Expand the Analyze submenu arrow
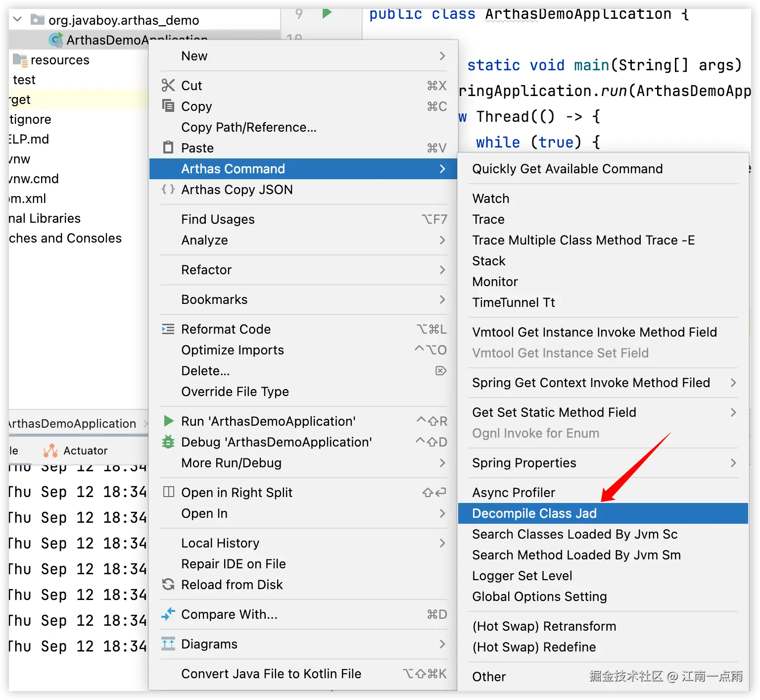This screenshot has height=700, width=760. coord(442,240)
